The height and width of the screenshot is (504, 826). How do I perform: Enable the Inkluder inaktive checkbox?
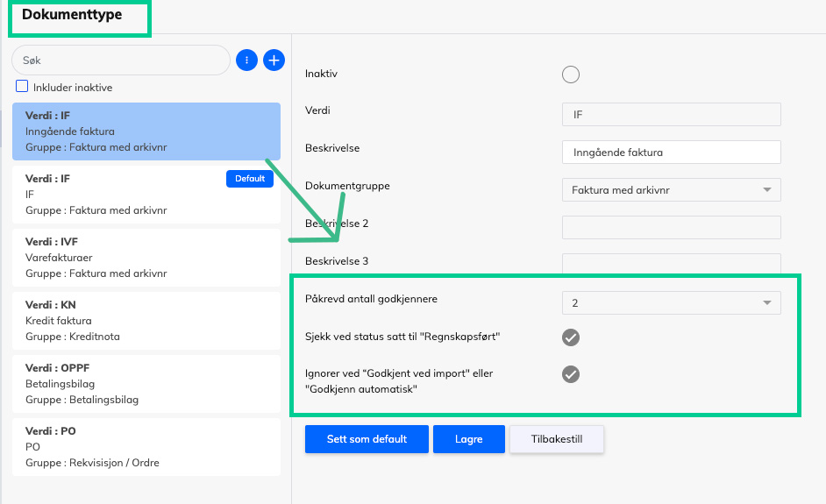(x=22, y=87)
